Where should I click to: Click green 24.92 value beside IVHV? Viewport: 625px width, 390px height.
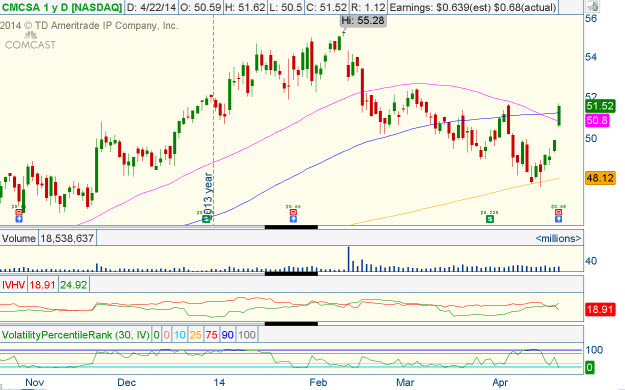[x=74, y=285]
